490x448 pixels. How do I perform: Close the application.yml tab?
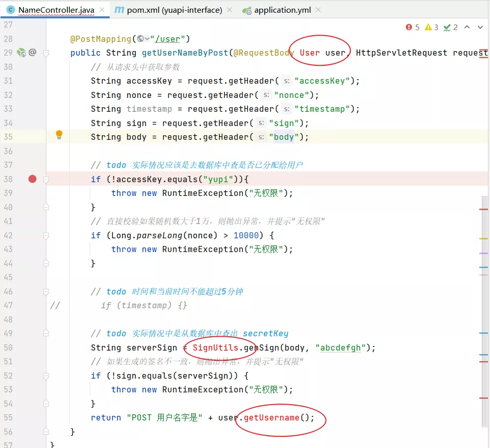(x=318, y=10)
